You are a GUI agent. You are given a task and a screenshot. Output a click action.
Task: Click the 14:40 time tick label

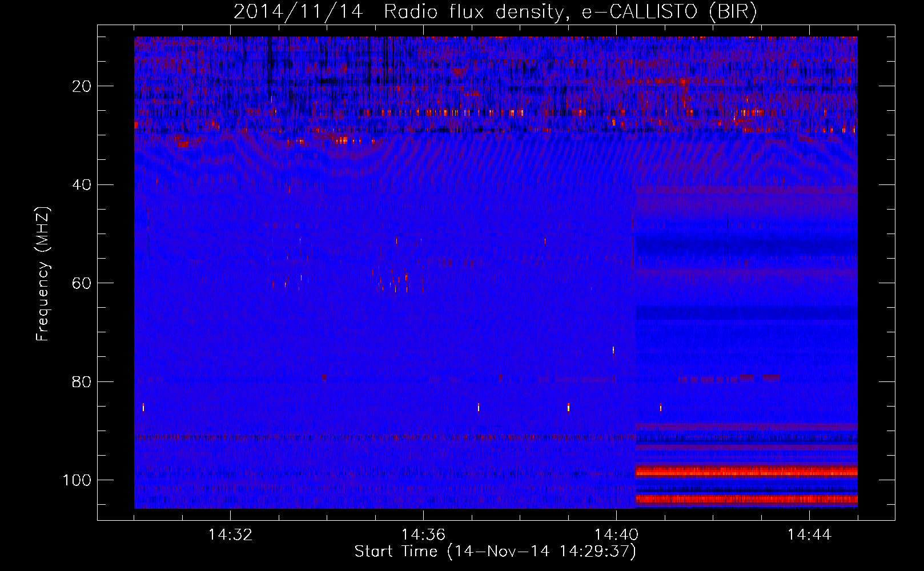pos(616,535)
